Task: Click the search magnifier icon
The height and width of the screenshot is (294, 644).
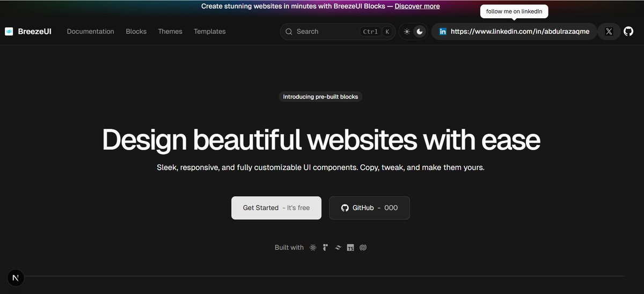Action: [x=289, y=32]
